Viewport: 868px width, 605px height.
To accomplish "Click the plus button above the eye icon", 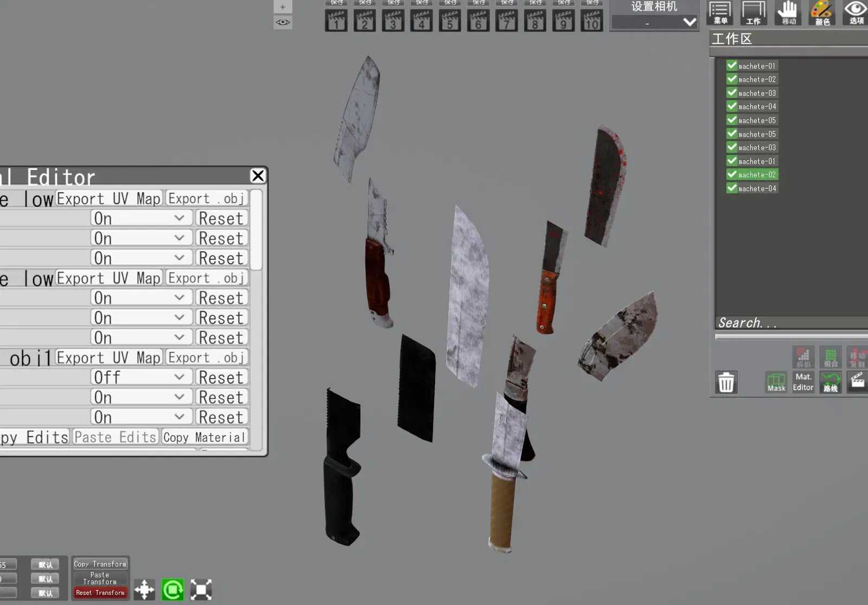I will click(283, 7).
